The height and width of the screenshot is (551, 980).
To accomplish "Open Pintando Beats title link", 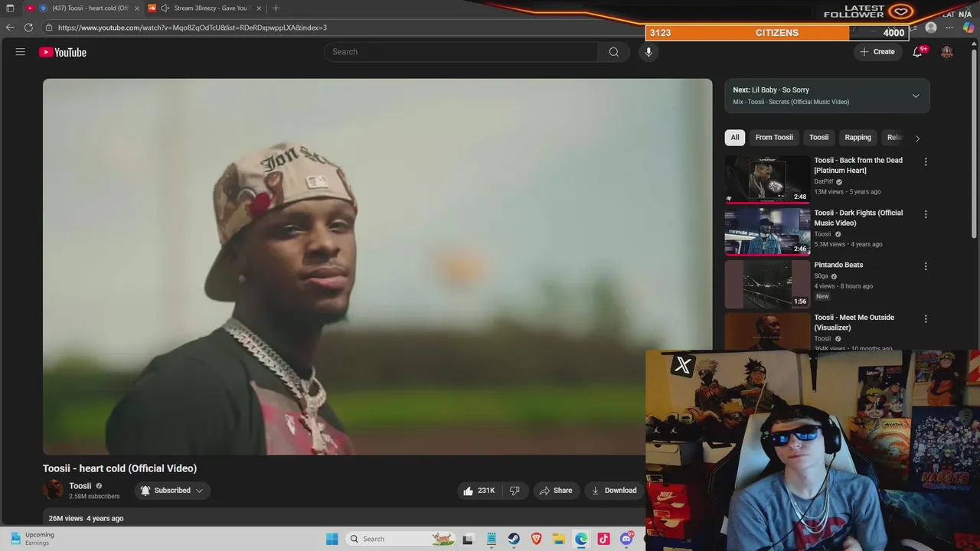I will point(838,265).
